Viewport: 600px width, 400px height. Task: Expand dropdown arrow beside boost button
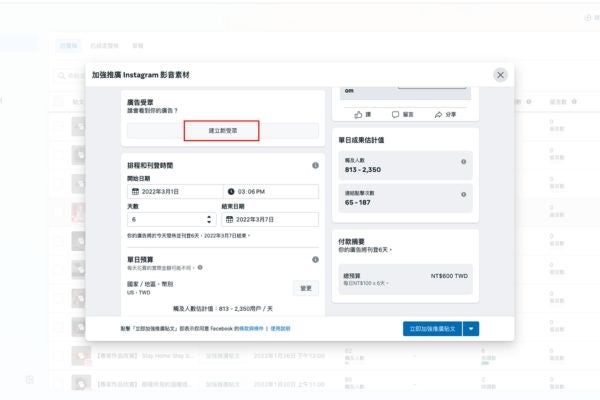(472, 328)
